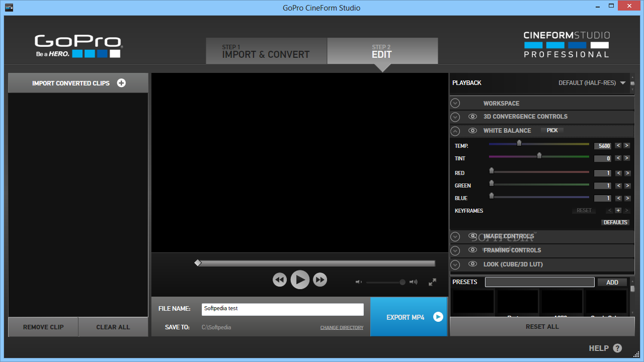Expand the 3D Convergence Controls section

tap(455, 117)
